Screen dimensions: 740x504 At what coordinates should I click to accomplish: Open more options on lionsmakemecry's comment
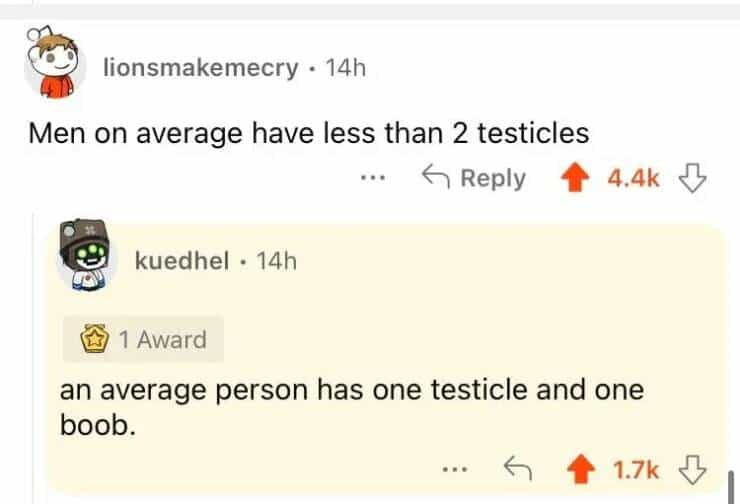[x=373, y=178]
